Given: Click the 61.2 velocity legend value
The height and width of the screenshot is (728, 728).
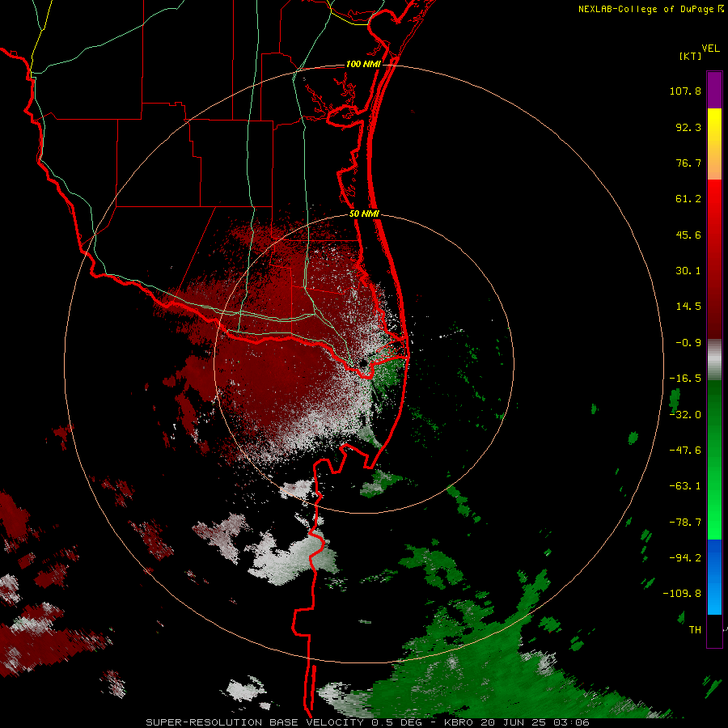Looking at the screenshot, I should click(x=688, y=199).
